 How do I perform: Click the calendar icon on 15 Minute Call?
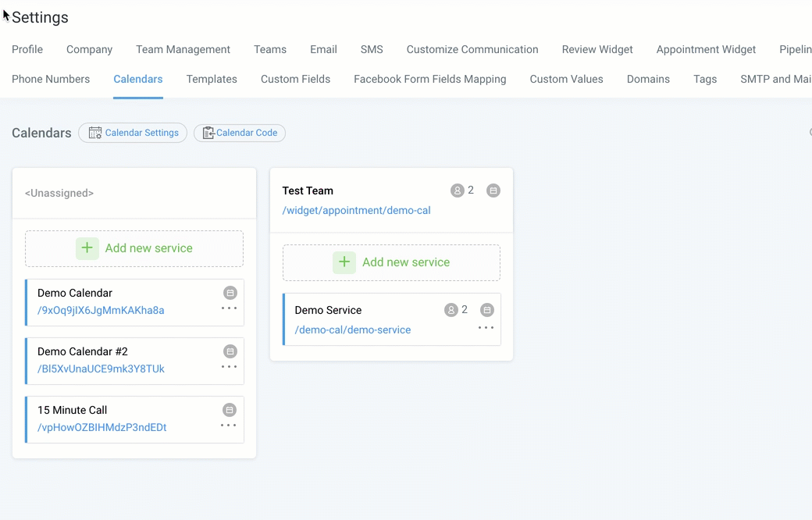coord(230,410)
